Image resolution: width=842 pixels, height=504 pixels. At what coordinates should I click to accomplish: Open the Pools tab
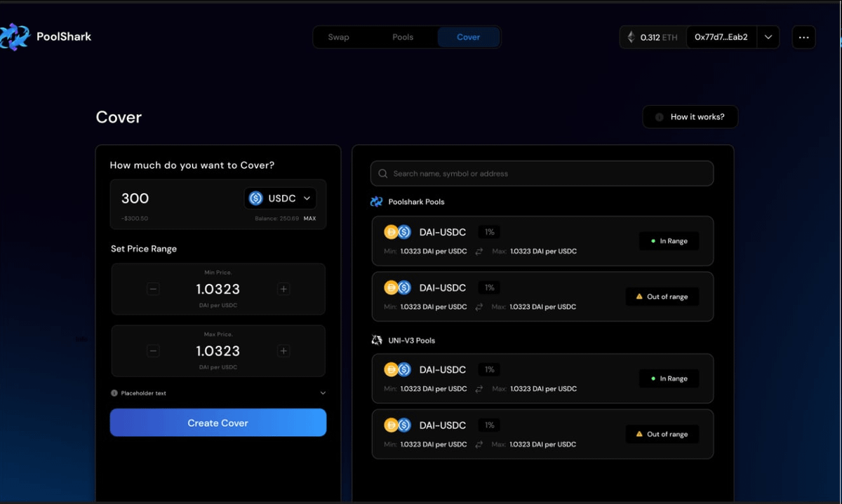[x=403, y=37]
